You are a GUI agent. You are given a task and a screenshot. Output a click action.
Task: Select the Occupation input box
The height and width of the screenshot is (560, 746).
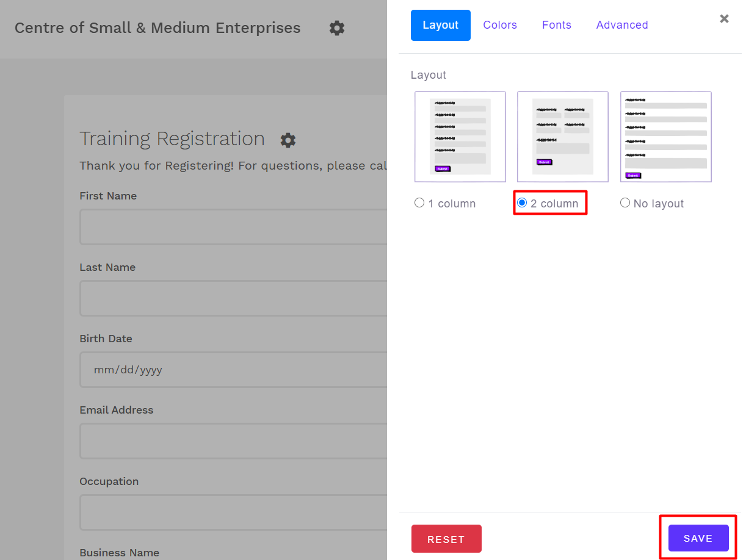233,512
